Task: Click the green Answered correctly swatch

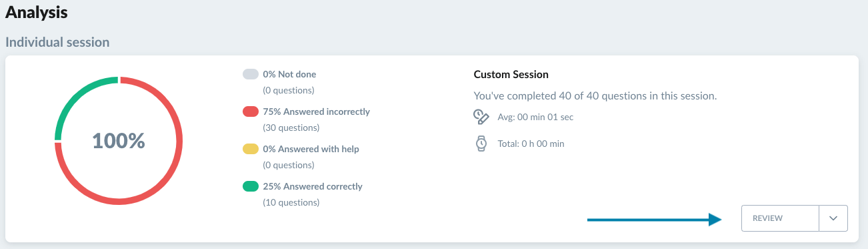Action: coord(251,186)
